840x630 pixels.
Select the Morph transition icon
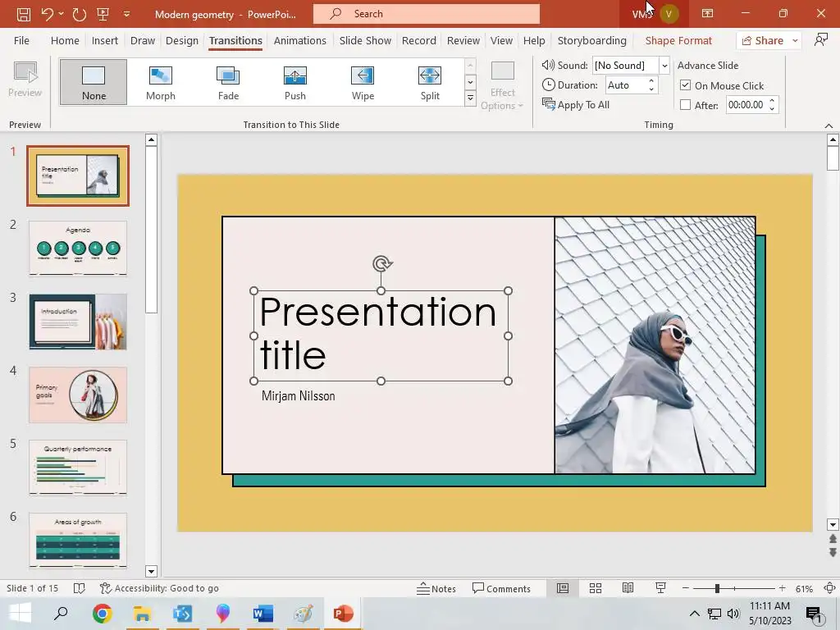[161, 81]
